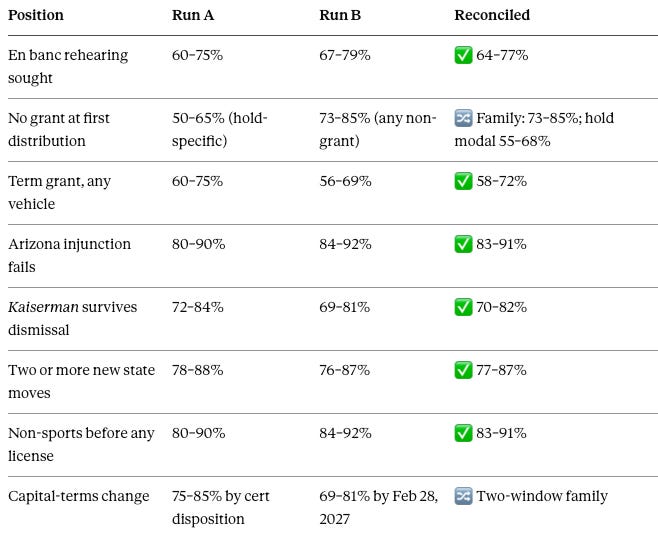Click the green checkmark beside 70–82%
Image resolution: width=658 pixels, height=537 pixels.
[x=463, y=307]
